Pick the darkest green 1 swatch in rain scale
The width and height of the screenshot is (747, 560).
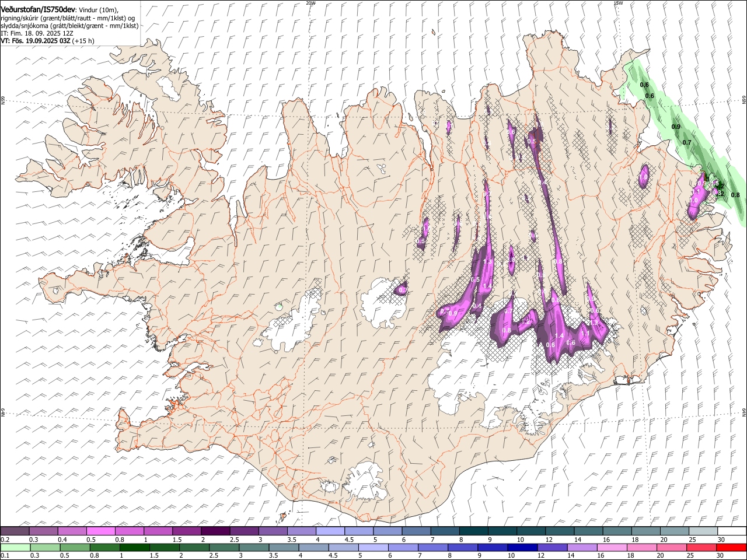[x=135, y=548]
